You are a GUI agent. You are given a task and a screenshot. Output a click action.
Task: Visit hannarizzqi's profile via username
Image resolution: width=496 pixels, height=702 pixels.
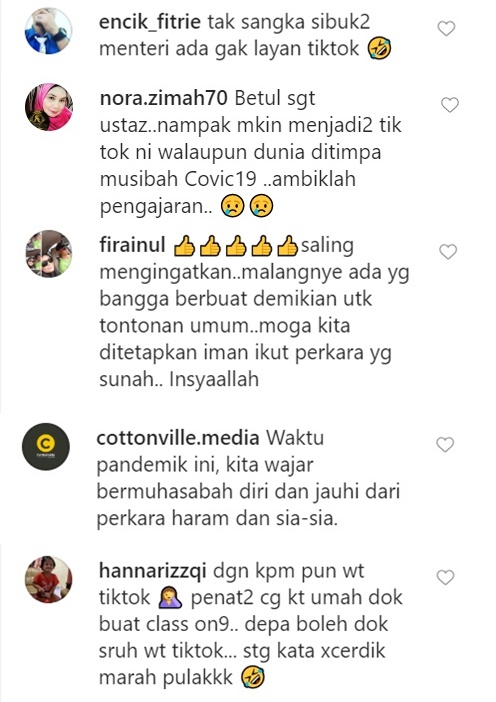coord(153,571)
